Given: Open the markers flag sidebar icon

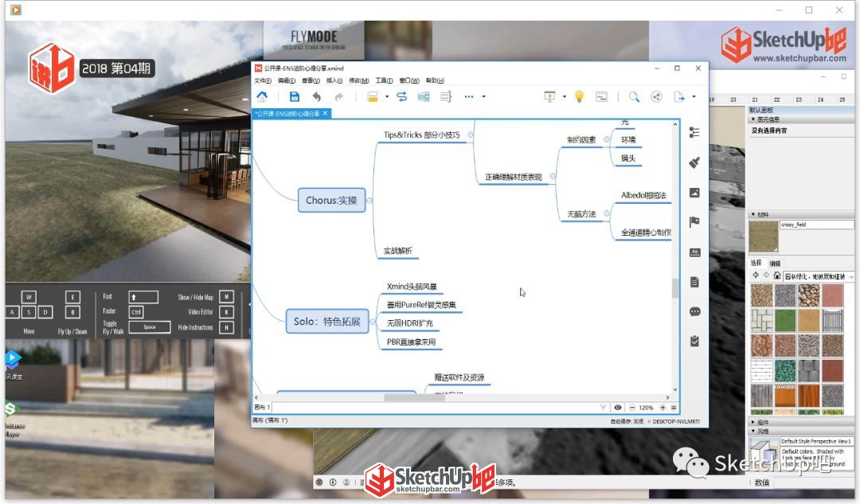Looking at the screenshot, I should coord(694,221).
